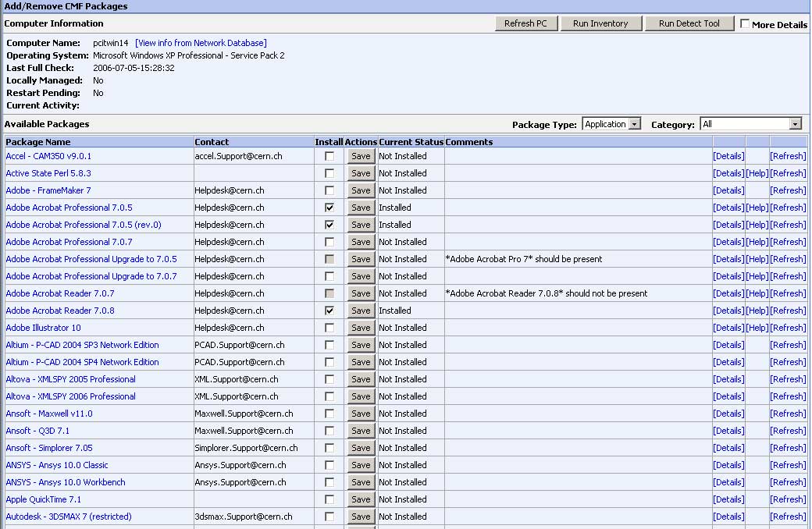
Task: Open Autodesk - 3DSMAX 7 (restricted) link
Action: click(x=69, y=517)
